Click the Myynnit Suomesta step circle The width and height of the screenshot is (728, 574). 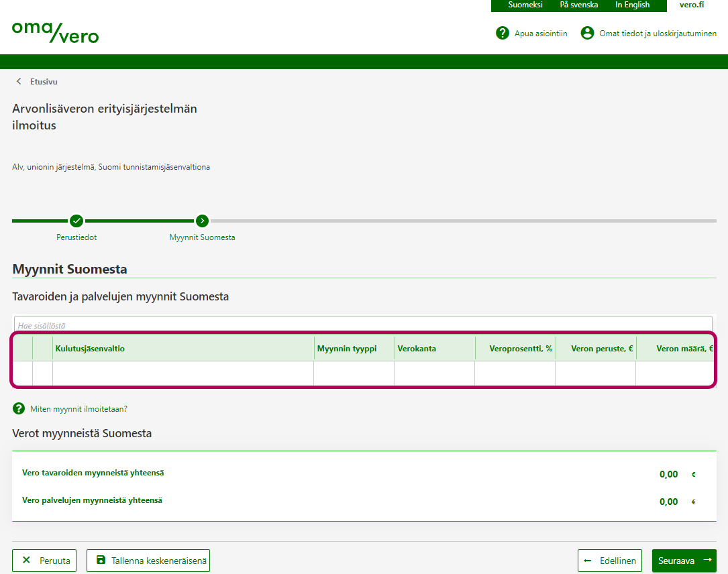click(202, 221)
